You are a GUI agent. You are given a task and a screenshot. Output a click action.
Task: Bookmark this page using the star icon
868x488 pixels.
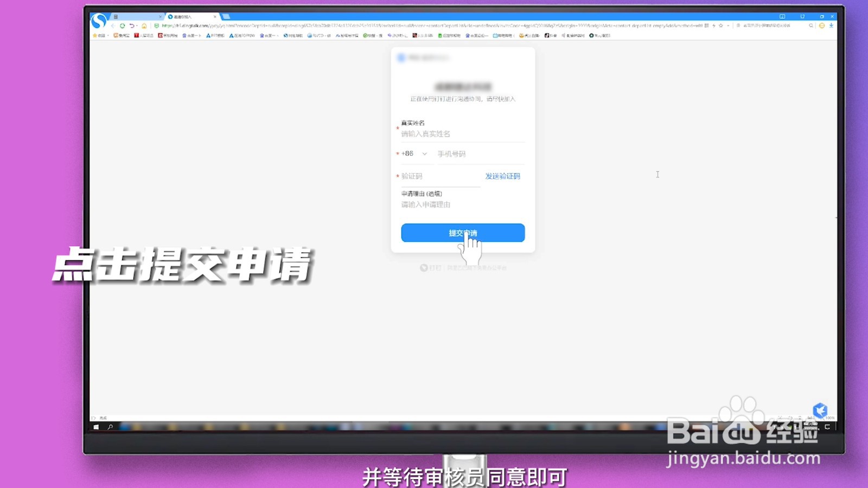(720, 25)
